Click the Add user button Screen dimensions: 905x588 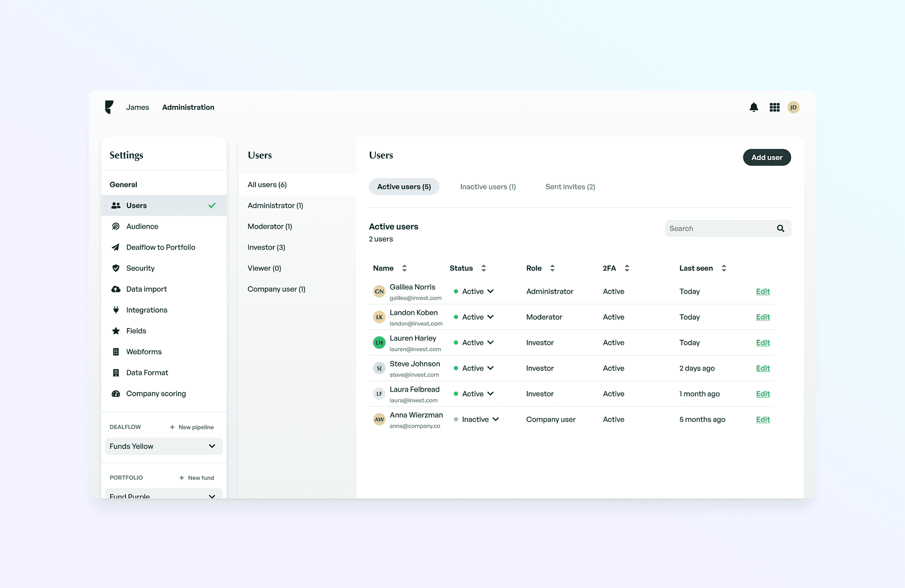click(x=766, y=157)
